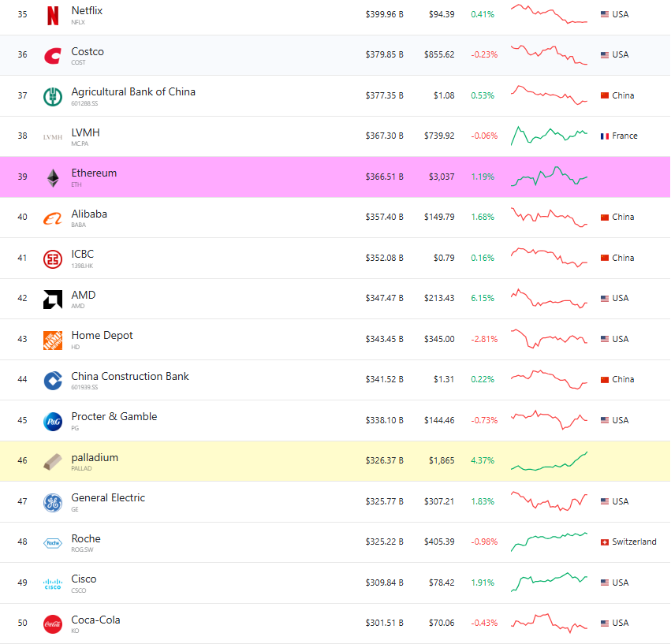Click the Home Depot logo icon

(x=53, y=340)
